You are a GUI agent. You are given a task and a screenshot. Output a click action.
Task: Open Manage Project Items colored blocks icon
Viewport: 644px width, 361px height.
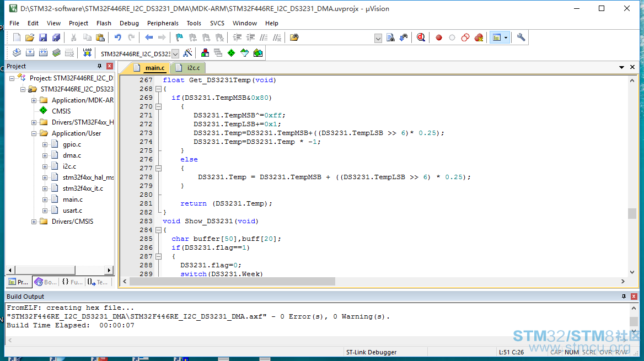205,52
